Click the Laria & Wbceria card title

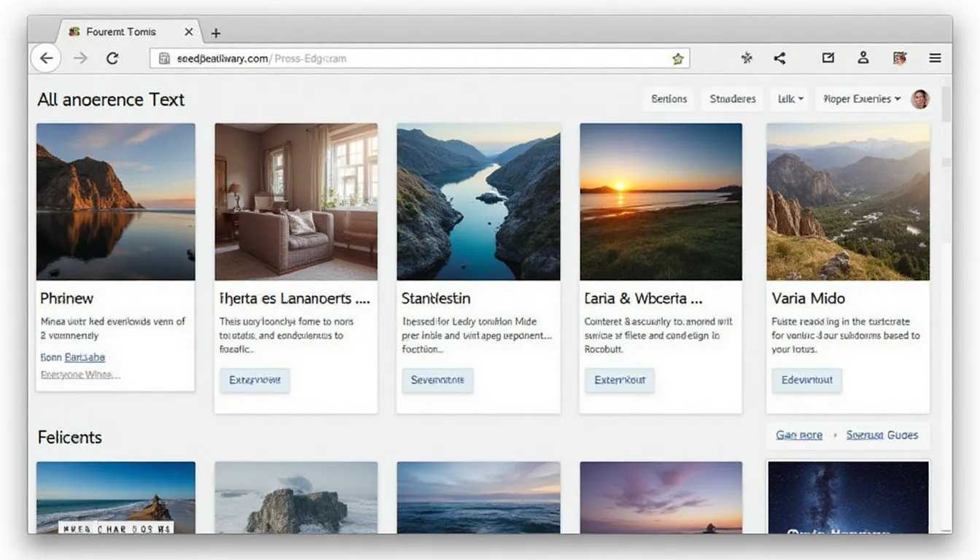point(644,298)
